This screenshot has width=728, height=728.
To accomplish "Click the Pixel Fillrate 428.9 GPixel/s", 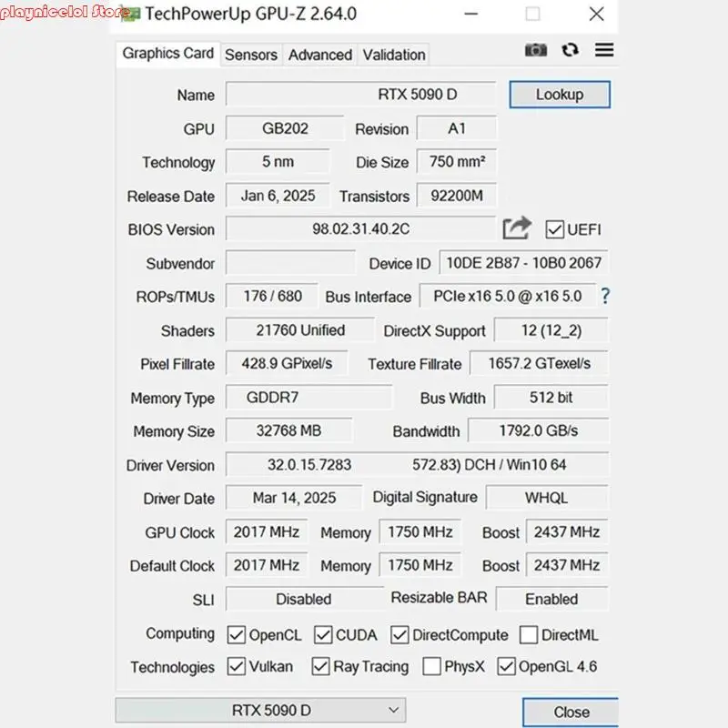I will point(287,363).
